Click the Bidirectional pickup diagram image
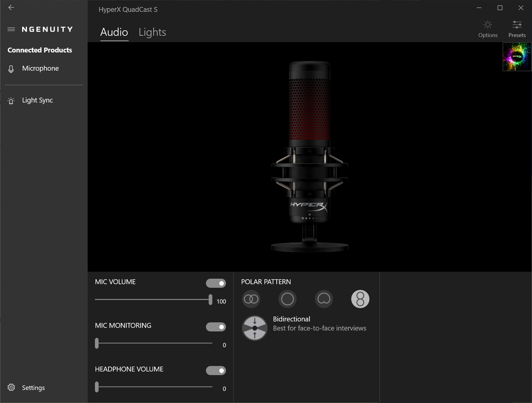532x403 pixels. (255, 328)
